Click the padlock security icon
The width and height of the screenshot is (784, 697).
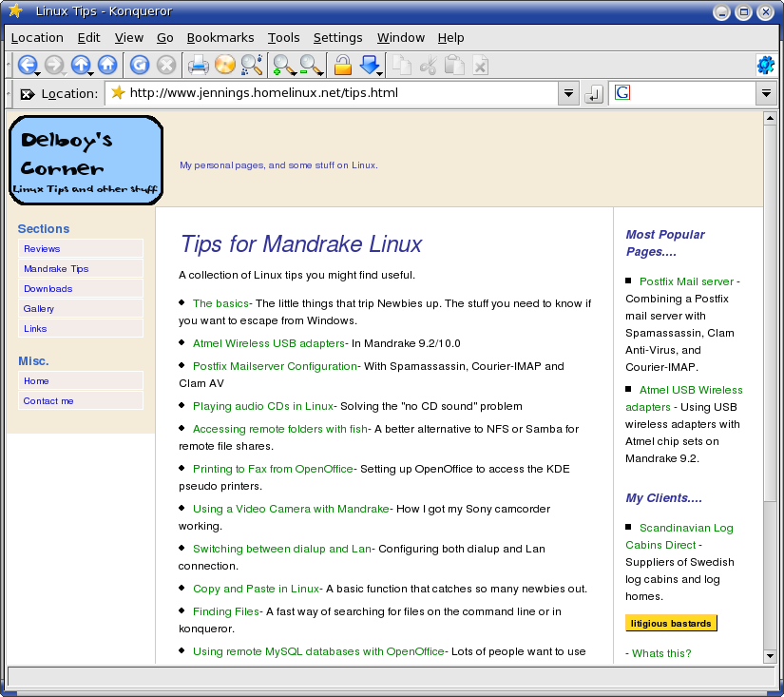(342, 65)
